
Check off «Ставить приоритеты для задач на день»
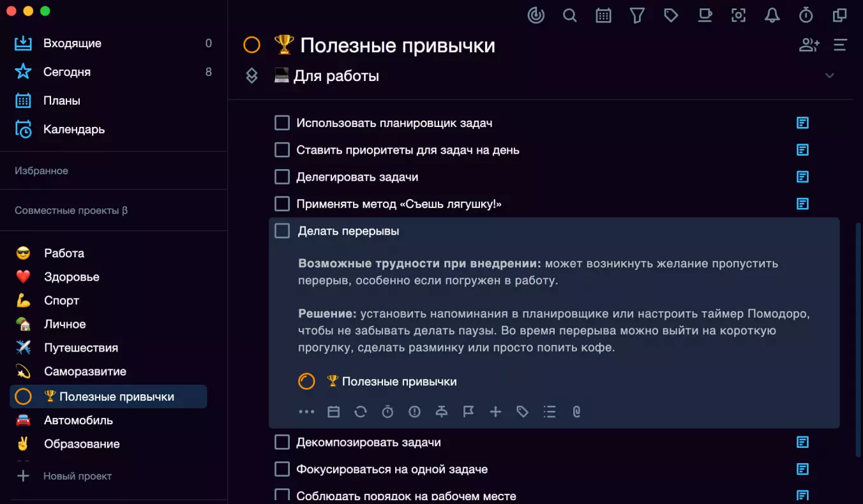[x=282, y=150]
